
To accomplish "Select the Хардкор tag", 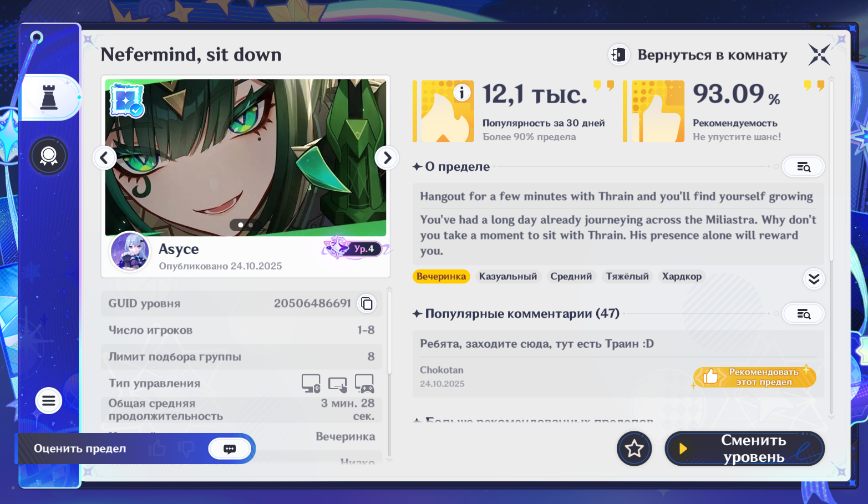I will coord(682,276).
